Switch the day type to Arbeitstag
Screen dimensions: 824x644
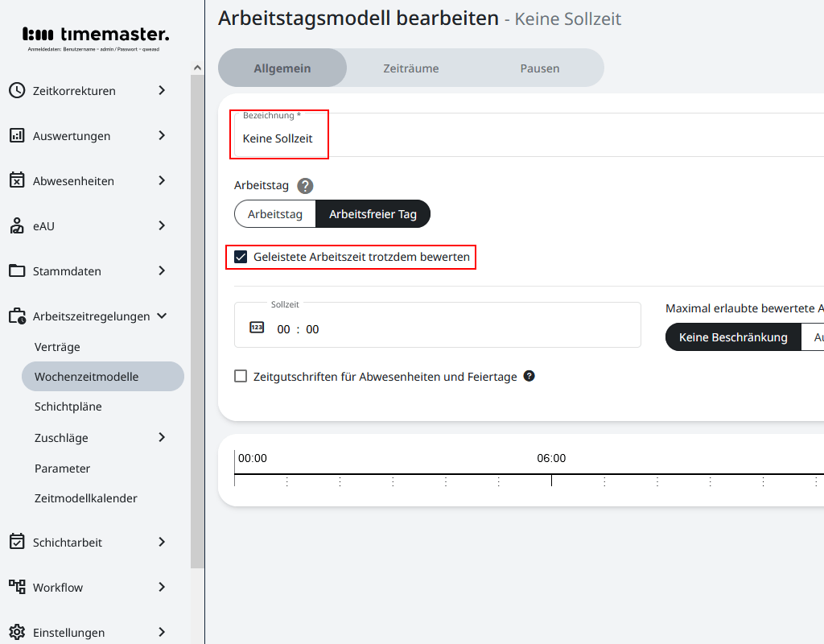pyautogui.click(x=274, y=214)
